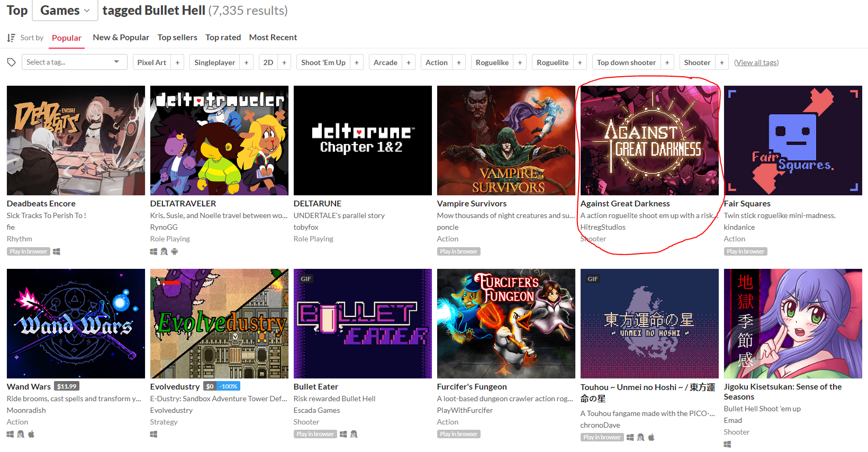
Task: Open DELTARUNE Chapter 1&2 thumbnail
Action: pyautogui.click(x=363, y=140)
